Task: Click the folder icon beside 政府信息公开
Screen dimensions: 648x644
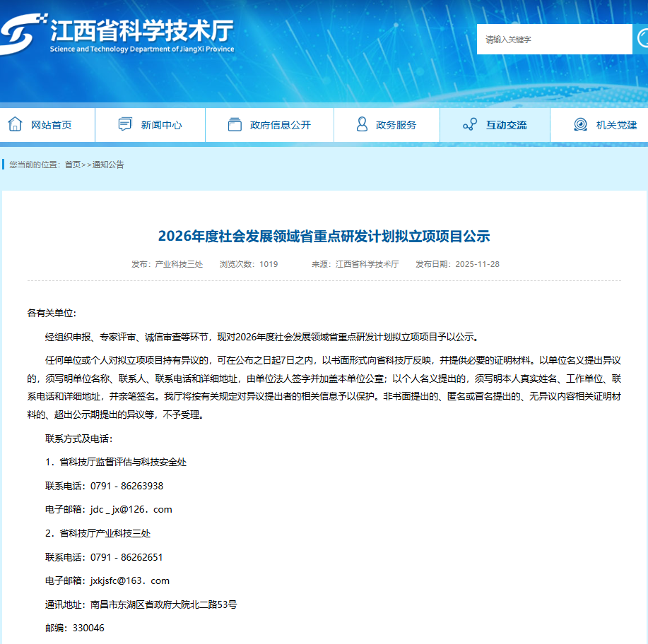Action: click(235, 124)
